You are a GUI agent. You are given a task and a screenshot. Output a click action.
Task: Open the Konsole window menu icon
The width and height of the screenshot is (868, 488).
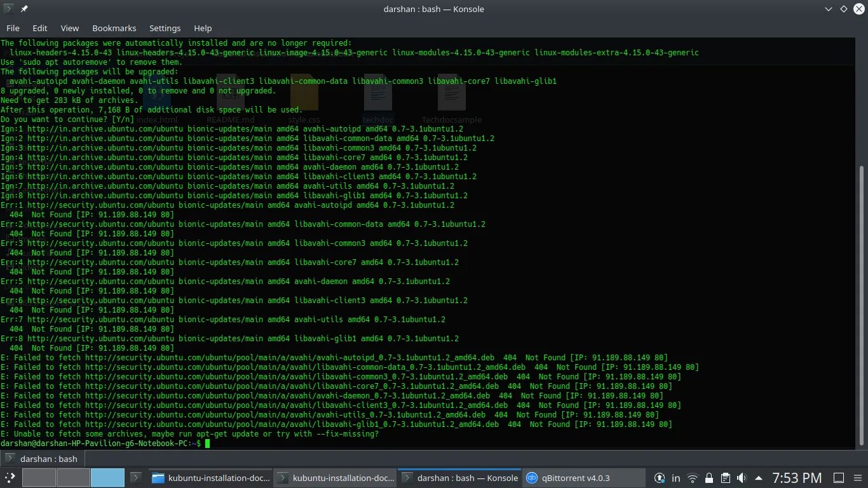click(8, 9)
